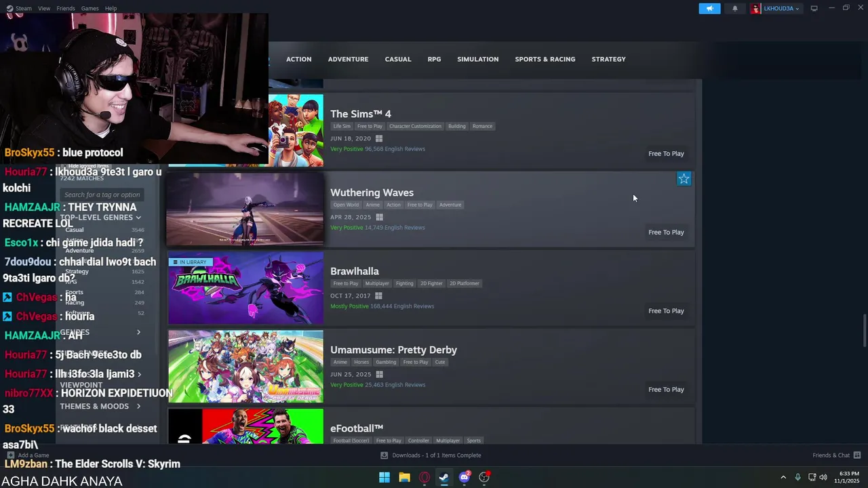The height and width of the screenshot is (488, 868).
Task: Select the SPORTS & RACING category tab
Action: 545,59
